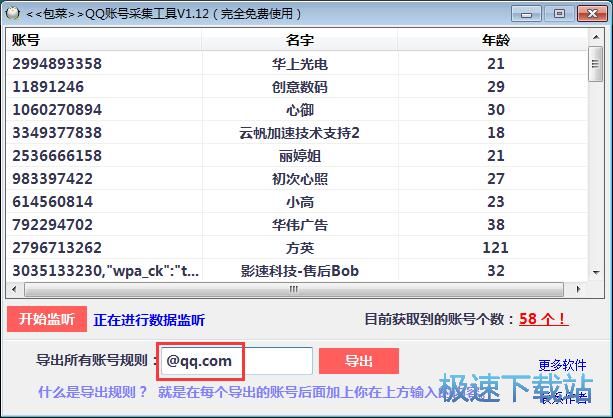Screen dimensions: 613x418
Task: Click the horizontal scrollbar thumb
Action: pos(294,289)
